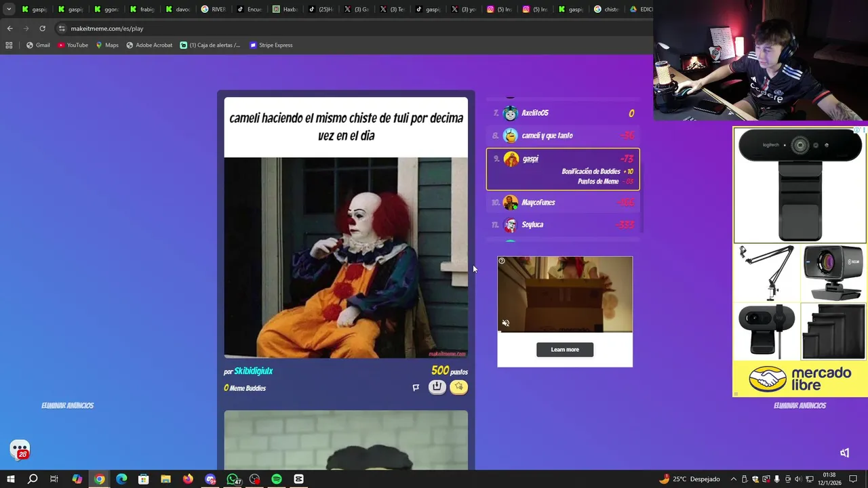The height and width of the screenshot is (488, 868).
Task: Switch to the chiste Google tab
Action: [606, 9]
